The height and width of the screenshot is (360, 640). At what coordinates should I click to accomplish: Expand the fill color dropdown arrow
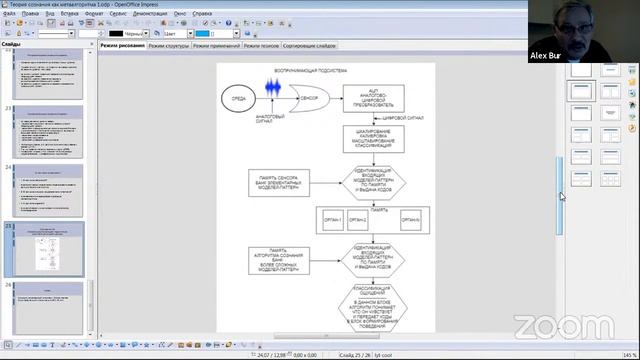coord(236,33)
